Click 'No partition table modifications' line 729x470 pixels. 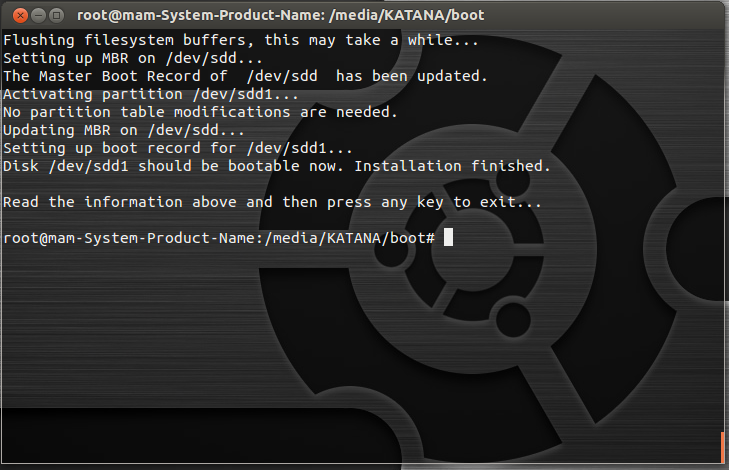(x=200, y=112)
